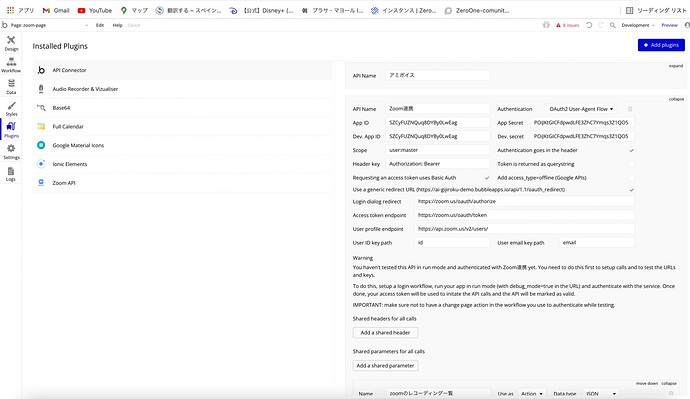
Task: Collapse the zoom recording call section
Action: 668,384
